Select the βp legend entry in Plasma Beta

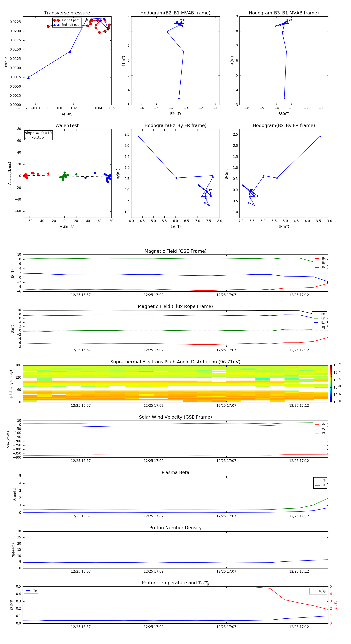click(320, 480)
